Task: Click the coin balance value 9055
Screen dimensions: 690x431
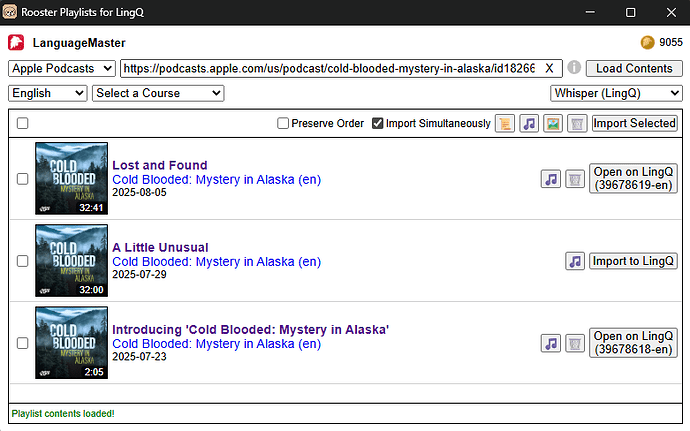Action: (671, 42)
